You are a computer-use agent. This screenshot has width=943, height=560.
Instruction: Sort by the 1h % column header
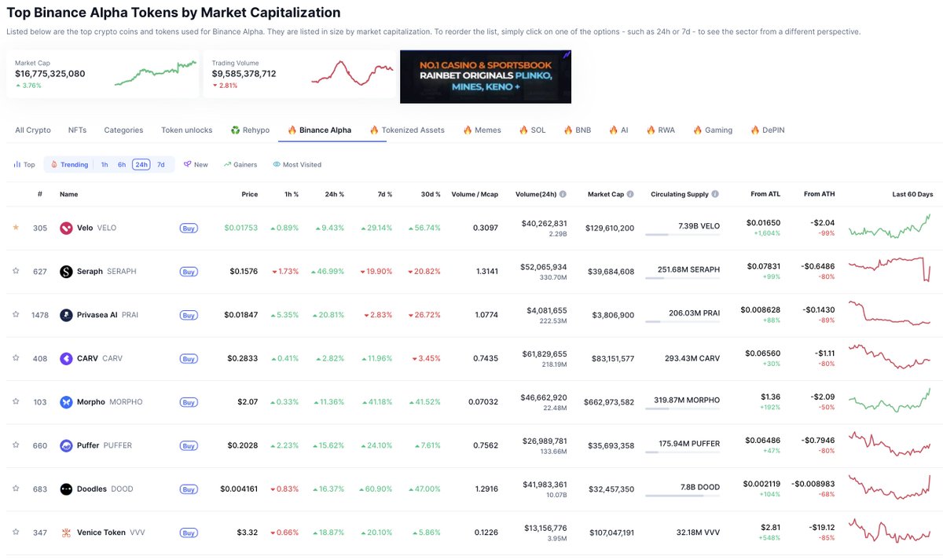pyautogui.click(x=291, y=194)
